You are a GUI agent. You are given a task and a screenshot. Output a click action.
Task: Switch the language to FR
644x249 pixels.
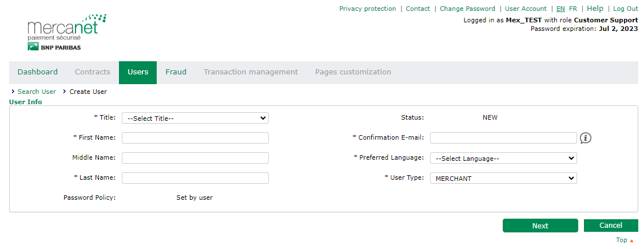tap(573, 9)
